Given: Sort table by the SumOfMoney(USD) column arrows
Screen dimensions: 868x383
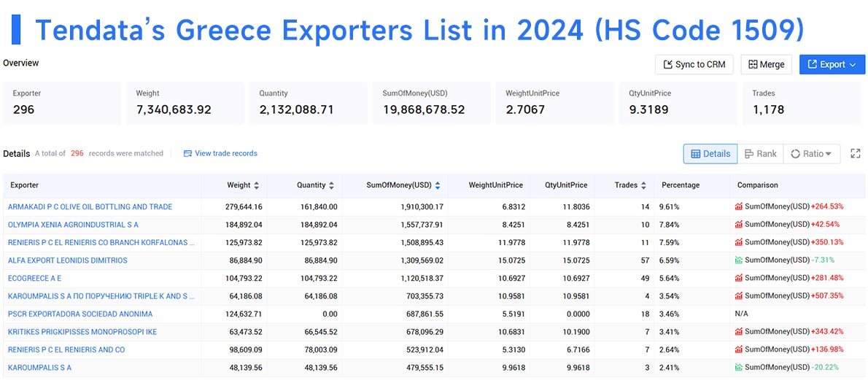Looking at the screenshot, I should point(438,185).
